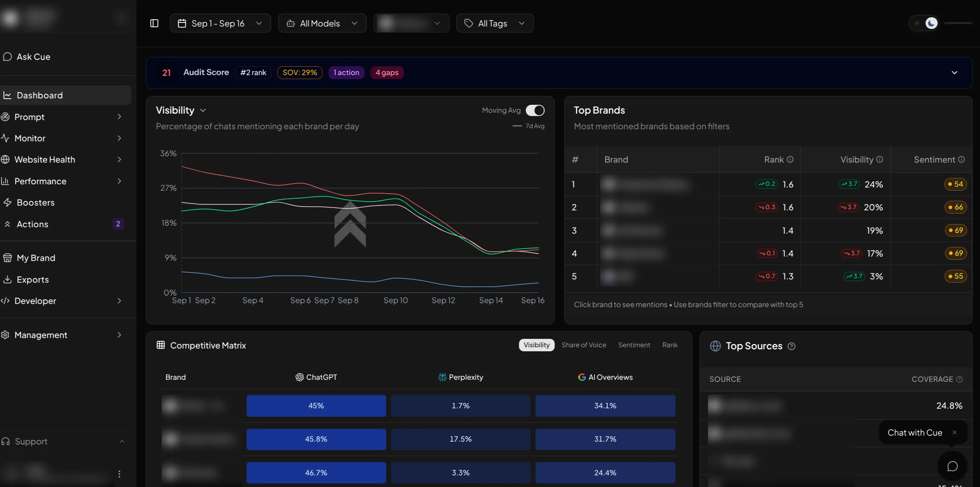Click the AI Overviews column header
This screenshot has height=487, width=980.
605,377
